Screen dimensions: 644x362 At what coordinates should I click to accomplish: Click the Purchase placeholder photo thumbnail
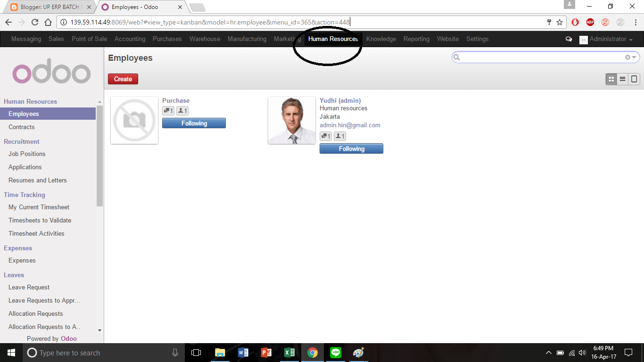point(134,120)
